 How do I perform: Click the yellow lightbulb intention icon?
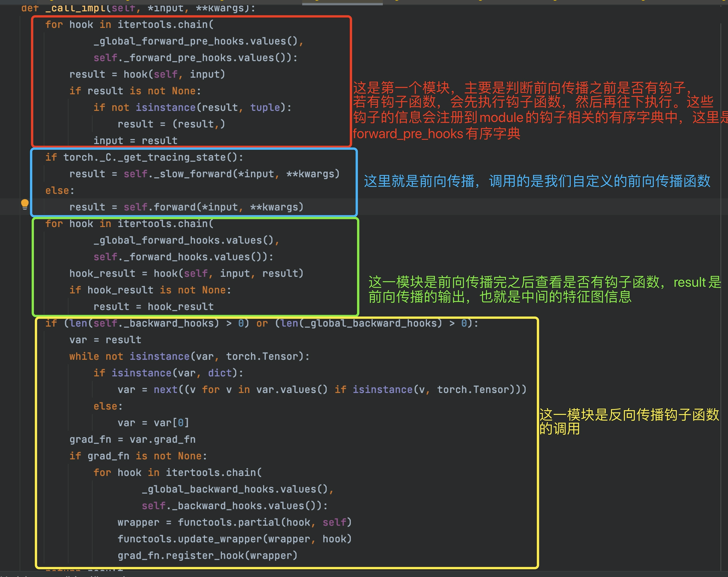pos(25,204)
